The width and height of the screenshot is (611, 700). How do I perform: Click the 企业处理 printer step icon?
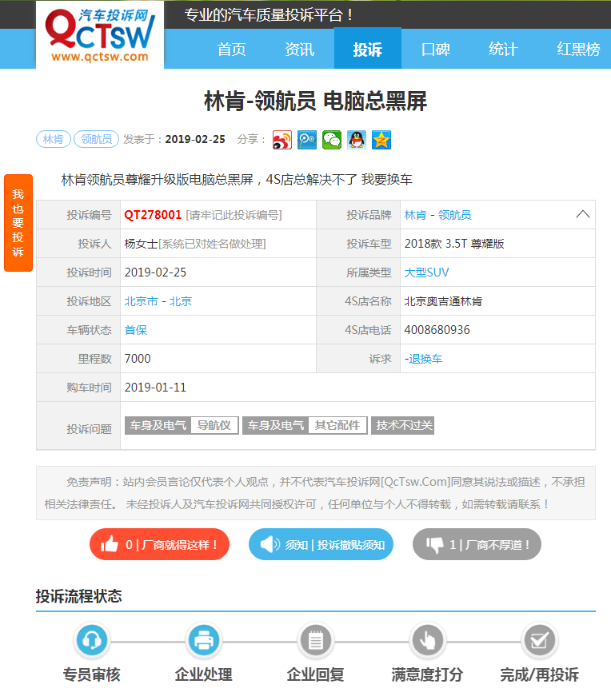(204, 641)
